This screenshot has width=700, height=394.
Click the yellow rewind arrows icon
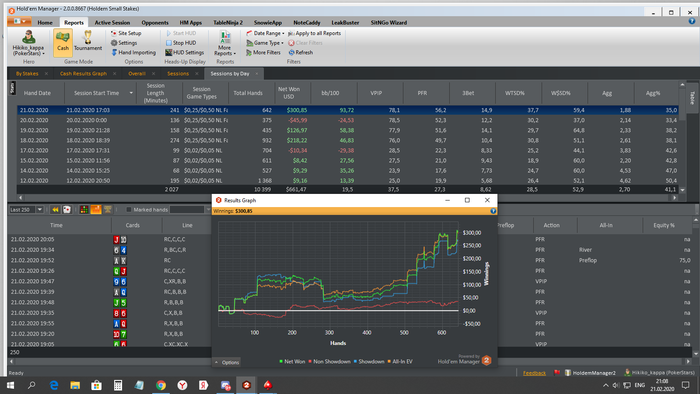point(55,209)
